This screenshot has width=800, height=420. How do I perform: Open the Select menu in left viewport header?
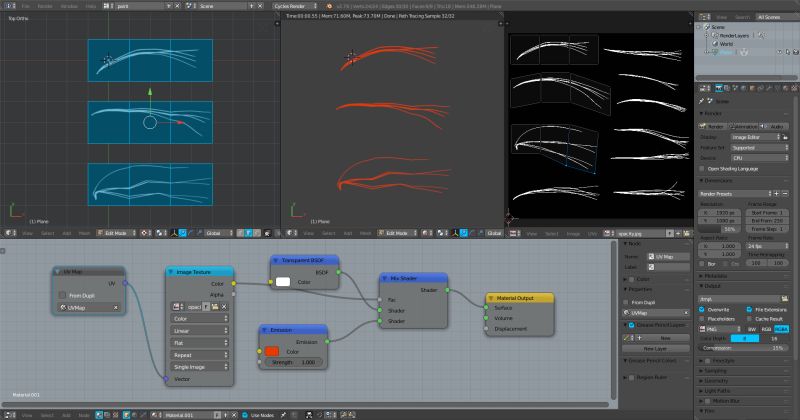47,233
